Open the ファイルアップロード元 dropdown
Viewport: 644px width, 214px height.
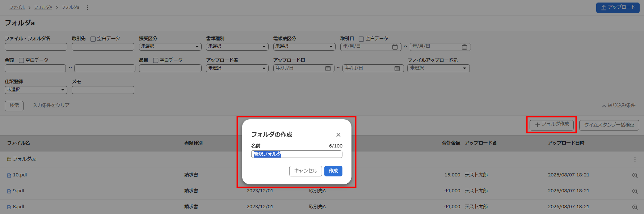coord(438,68)
